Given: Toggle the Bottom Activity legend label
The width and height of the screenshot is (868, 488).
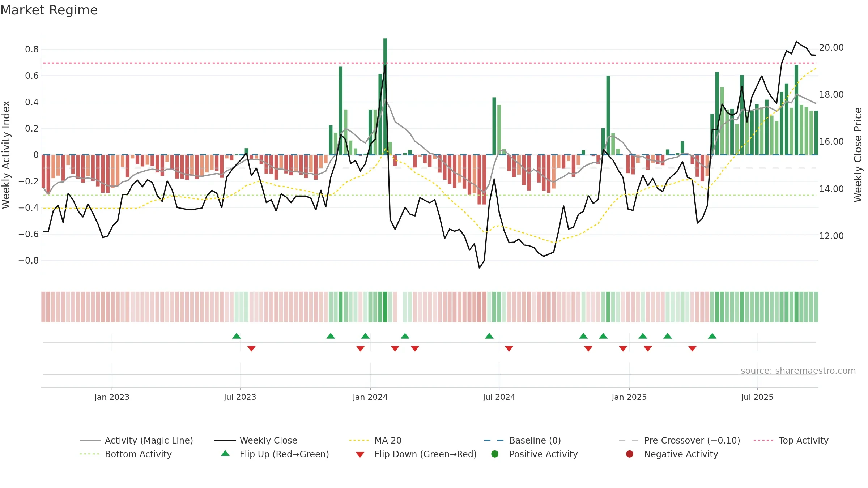Looking at the screenshot, I should coord(138,454).
